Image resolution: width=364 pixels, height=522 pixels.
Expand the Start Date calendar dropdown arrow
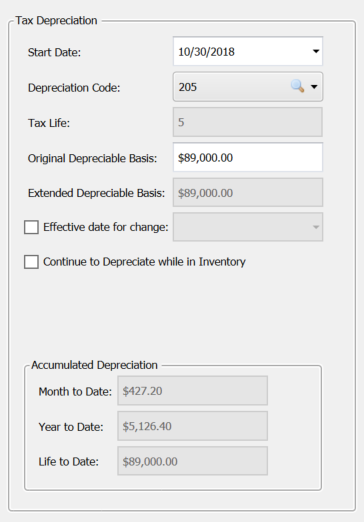[316, 51]
